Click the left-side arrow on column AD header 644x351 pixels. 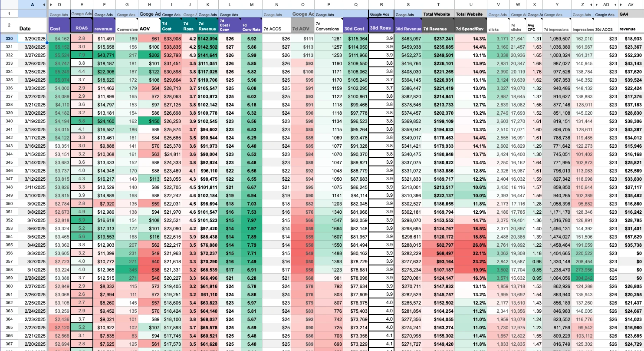[597, 4]
